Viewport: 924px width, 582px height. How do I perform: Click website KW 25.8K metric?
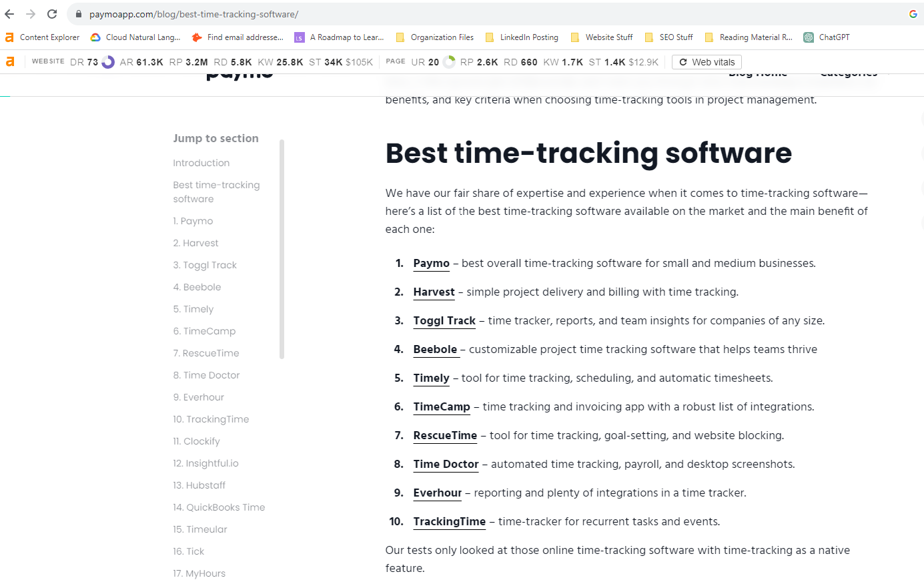280,62
